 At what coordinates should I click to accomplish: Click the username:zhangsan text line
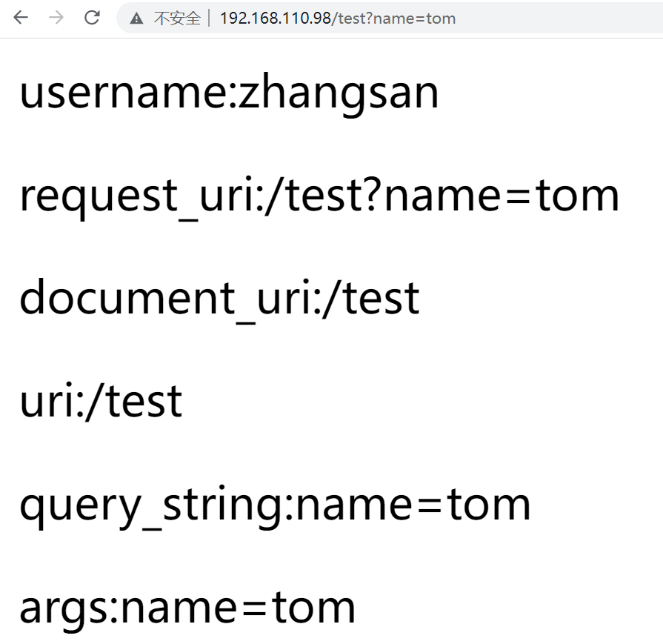tap(229, 93)
